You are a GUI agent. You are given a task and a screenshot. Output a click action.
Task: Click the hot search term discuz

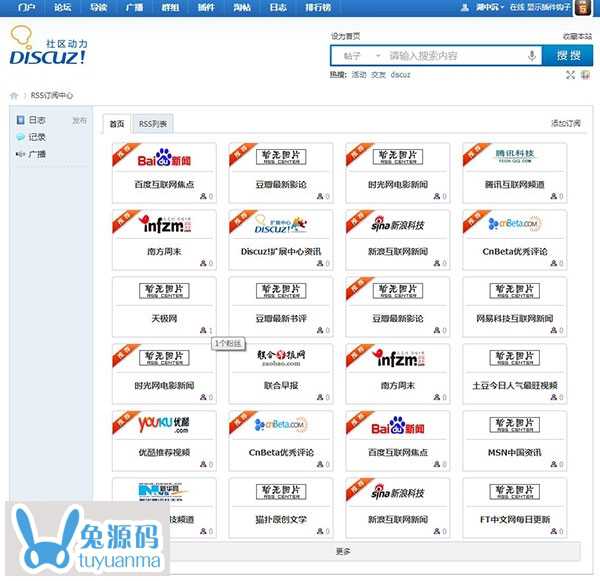400,75
